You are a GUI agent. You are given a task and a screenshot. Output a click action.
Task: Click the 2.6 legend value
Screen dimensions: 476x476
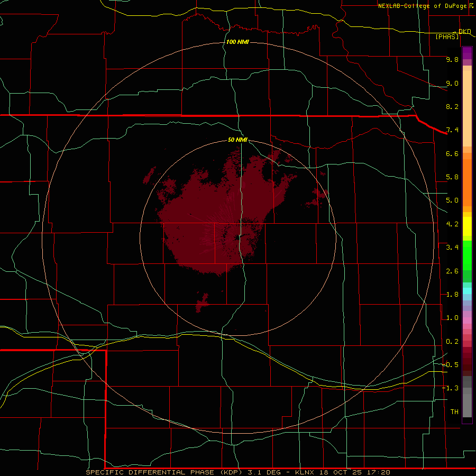(x=452, y=271)
